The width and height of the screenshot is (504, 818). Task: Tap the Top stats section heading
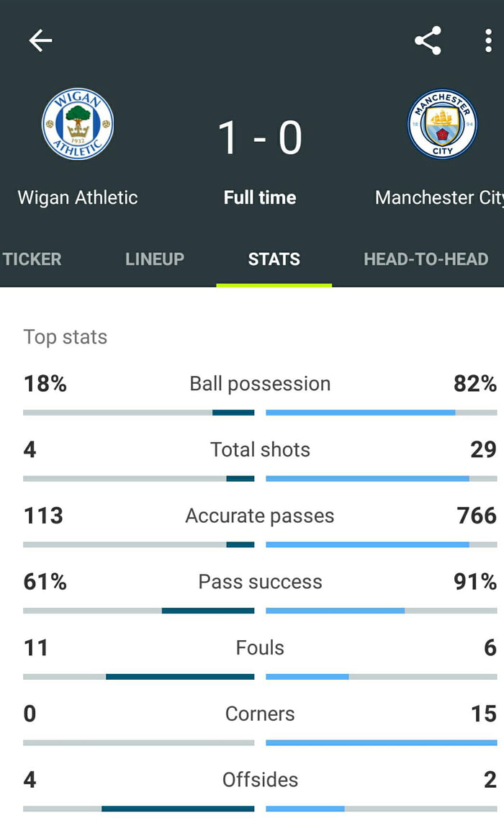[66, 337]
